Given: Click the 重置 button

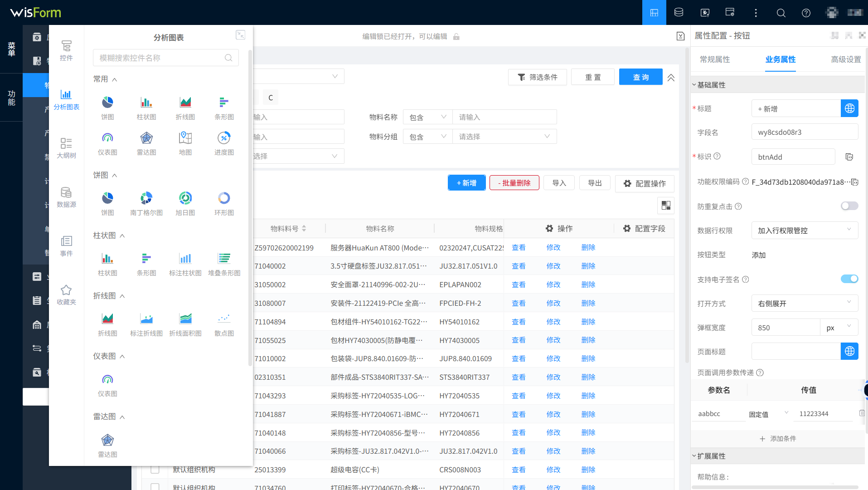Looking at the screenshot, I should coord(593,77).
